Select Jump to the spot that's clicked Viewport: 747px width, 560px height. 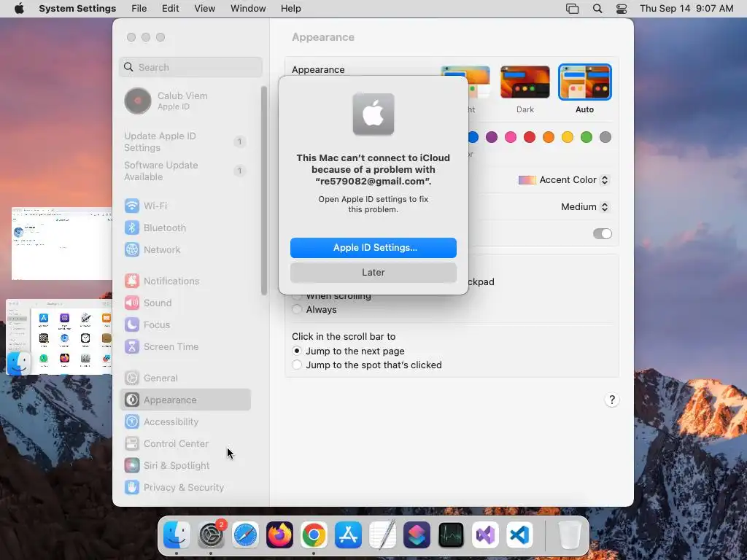coord(297,365)
